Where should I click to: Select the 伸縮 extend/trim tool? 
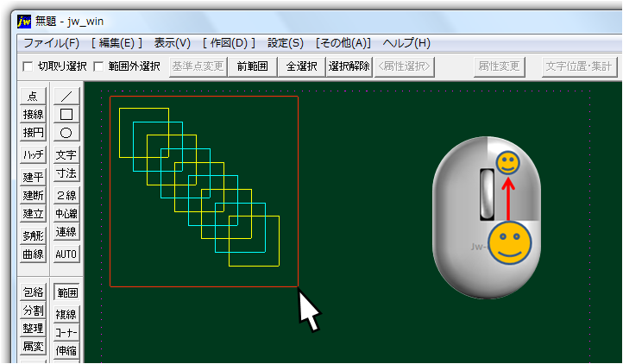pos(66,350)
